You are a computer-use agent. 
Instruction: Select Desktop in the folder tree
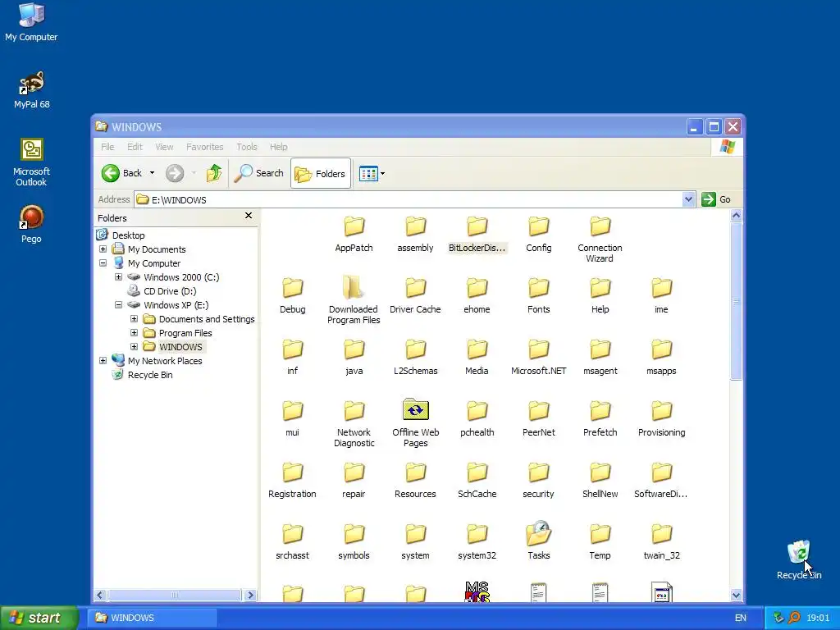(128, 235)
